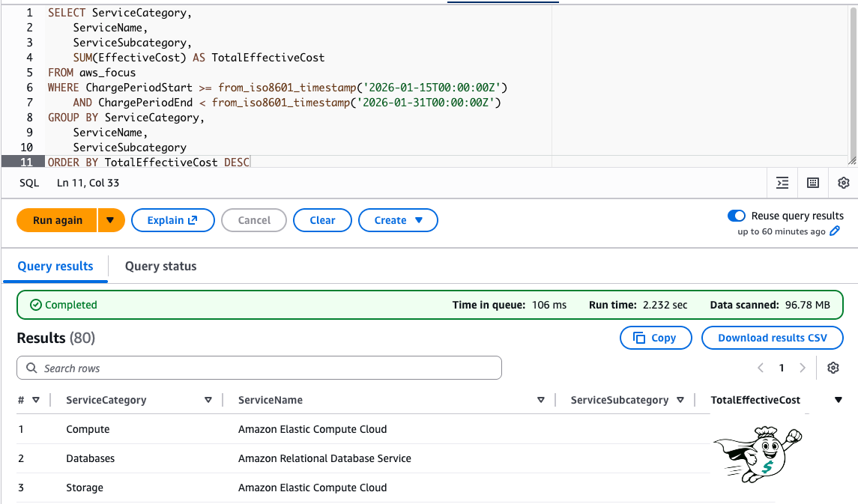Click the ServiceCategory column header

pos(106,400)
